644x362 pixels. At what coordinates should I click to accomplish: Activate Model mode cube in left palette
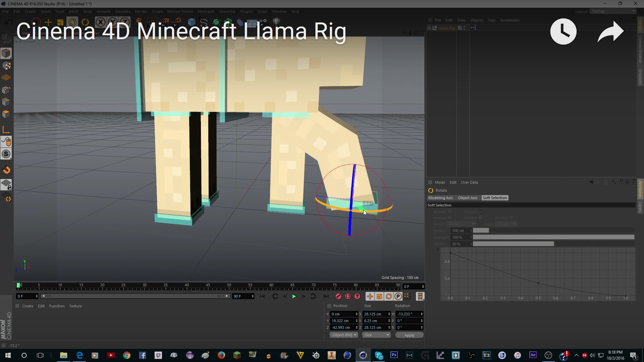pos(6,53)
